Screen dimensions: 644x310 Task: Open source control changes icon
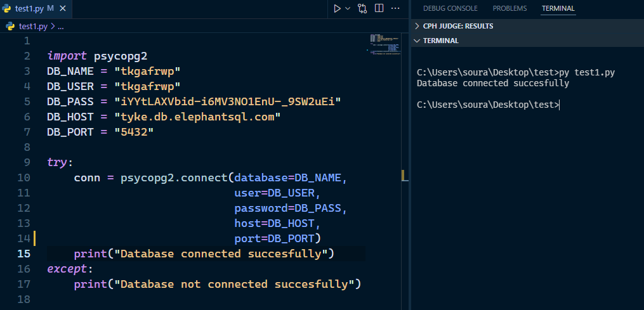(x=362, y=8)
